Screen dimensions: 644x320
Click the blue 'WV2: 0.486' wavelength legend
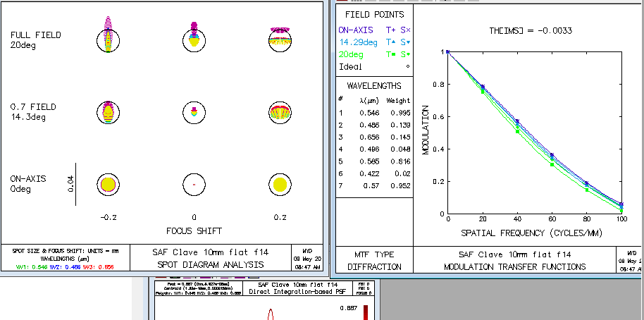(64, 267)
